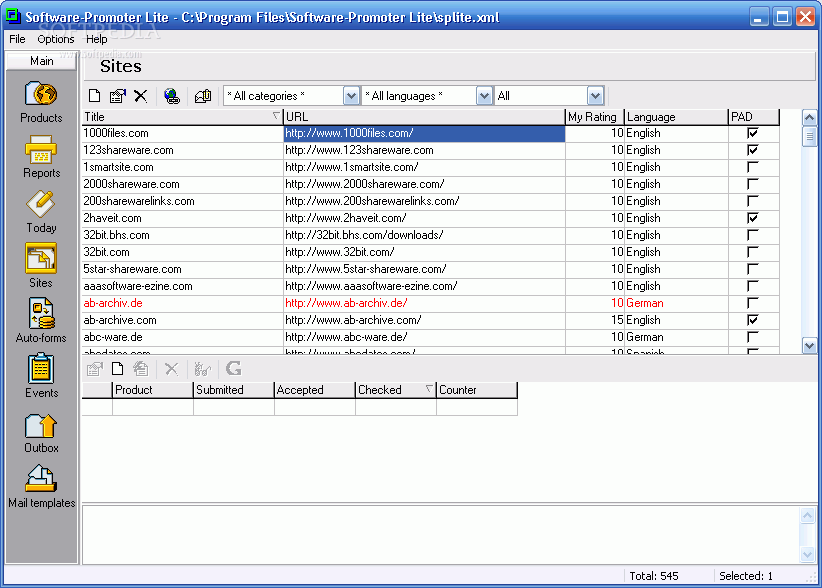The width and height of the screenshot is (822, 588).
Task: Click the PAD column header
Action: click(x=754, y=117)
